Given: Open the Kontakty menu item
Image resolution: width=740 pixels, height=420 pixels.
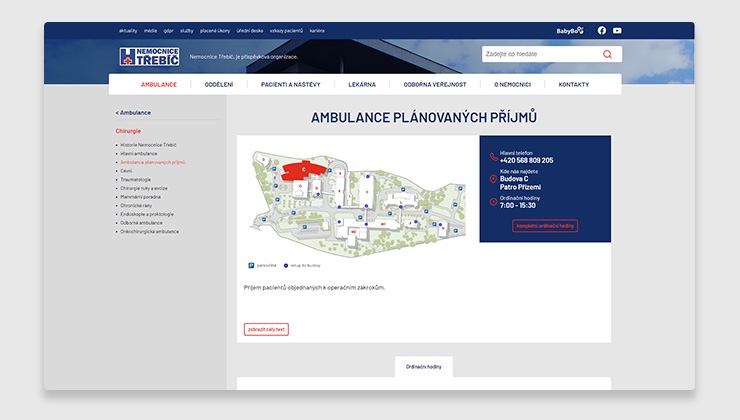Looking at the screenshot, I should coord(574,84).
